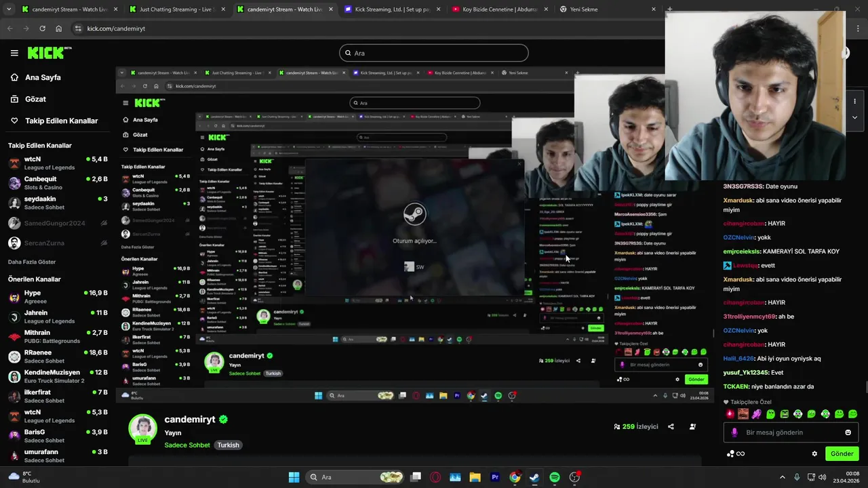Switch to Just Chatting Streaming tab
The height and width of the screenshot is (488, 868).
point(176,9)
